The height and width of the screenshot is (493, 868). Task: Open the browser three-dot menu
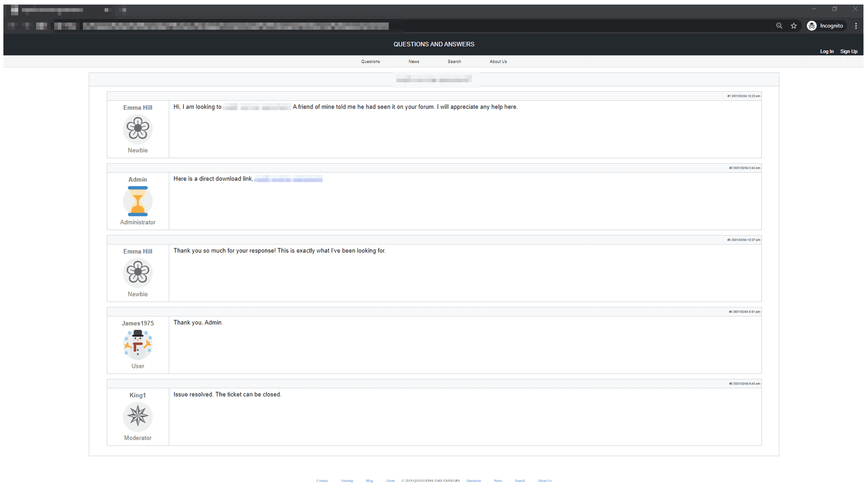tap(856, 26)
